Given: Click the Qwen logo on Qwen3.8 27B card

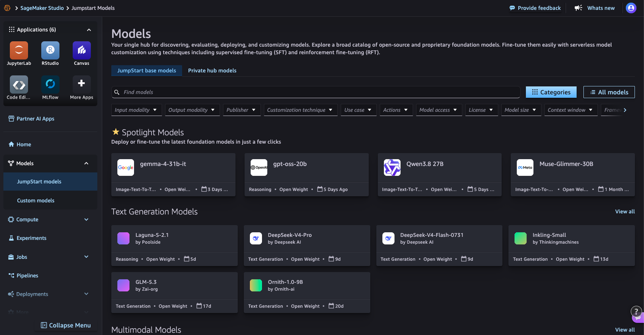Looking at the screenshot, I should click(392, 167).
